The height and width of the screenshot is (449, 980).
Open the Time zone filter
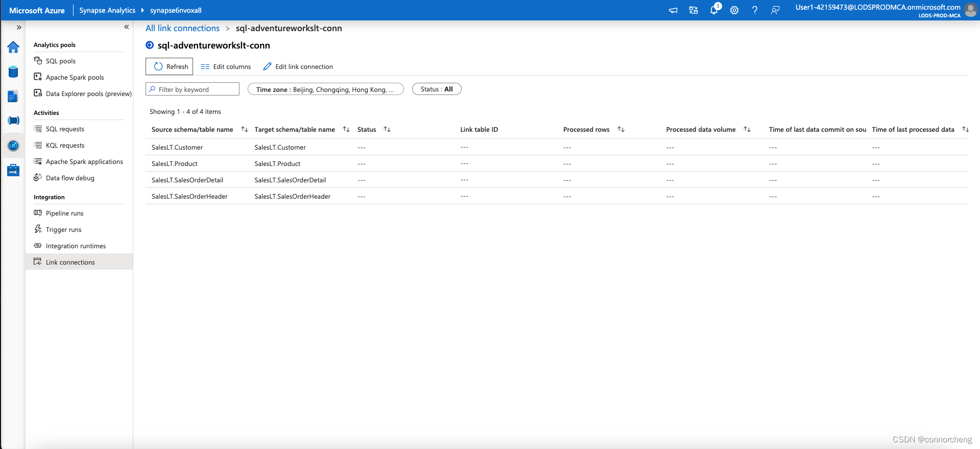pyautogui.click(x=326, y=89)
